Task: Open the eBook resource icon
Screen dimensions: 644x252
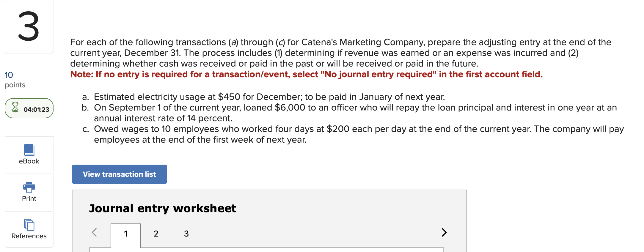Action: [x=29, y=150]
